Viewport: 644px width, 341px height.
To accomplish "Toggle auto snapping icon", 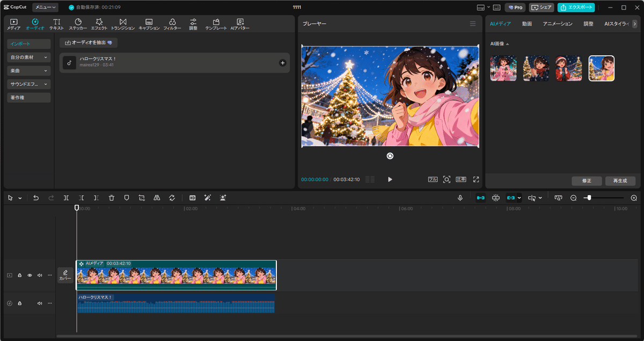I will click(496, 198).
